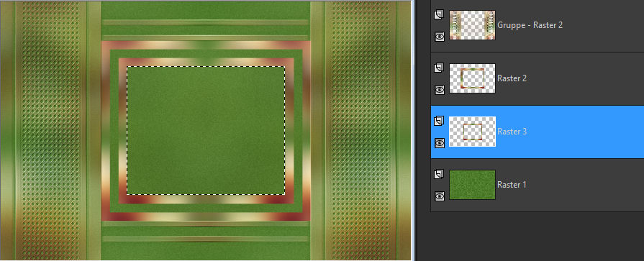
Task: Toggle visibility of Raster 2 layer
Action: [x=440, y=89]
